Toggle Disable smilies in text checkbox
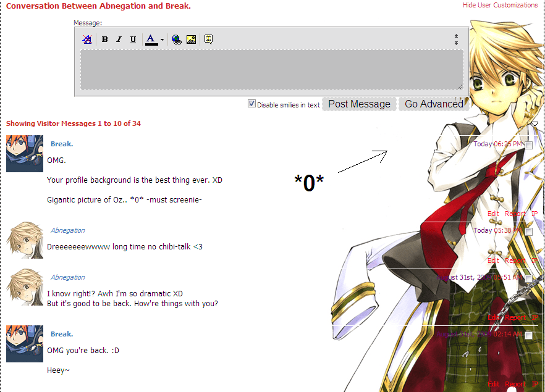This screenshot has height=392, width=545. pos(251,104)
